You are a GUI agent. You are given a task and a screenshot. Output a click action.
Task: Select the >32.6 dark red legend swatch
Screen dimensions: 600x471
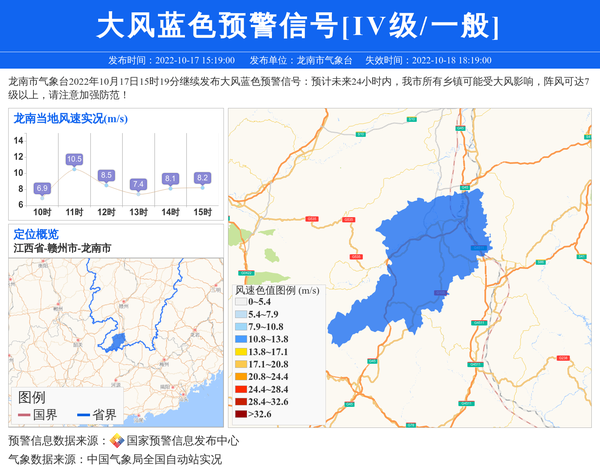[x=240, y=413]
